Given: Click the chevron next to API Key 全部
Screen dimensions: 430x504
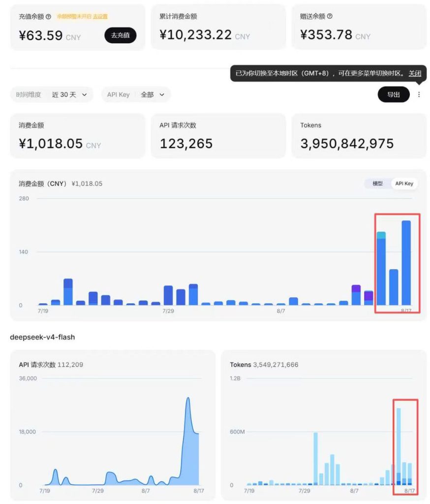Looking at the screenshot, I should [162, 95].
